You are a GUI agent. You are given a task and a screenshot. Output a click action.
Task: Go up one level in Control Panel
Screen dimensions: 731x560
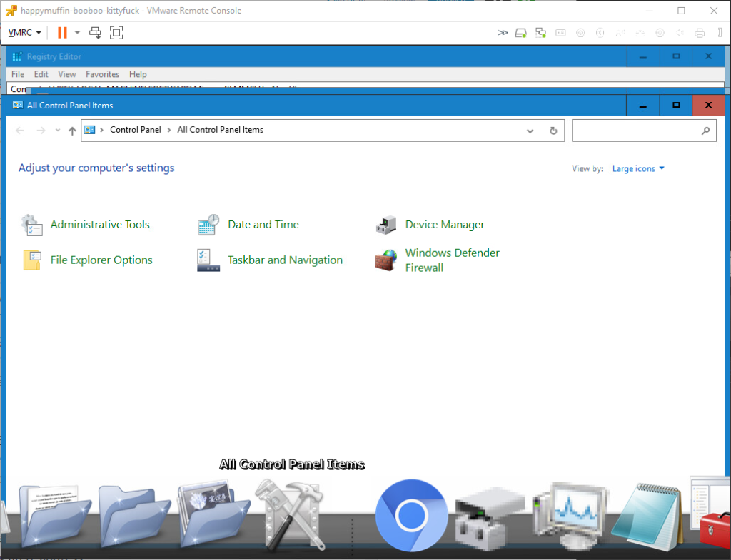click(x=71, y=131)
